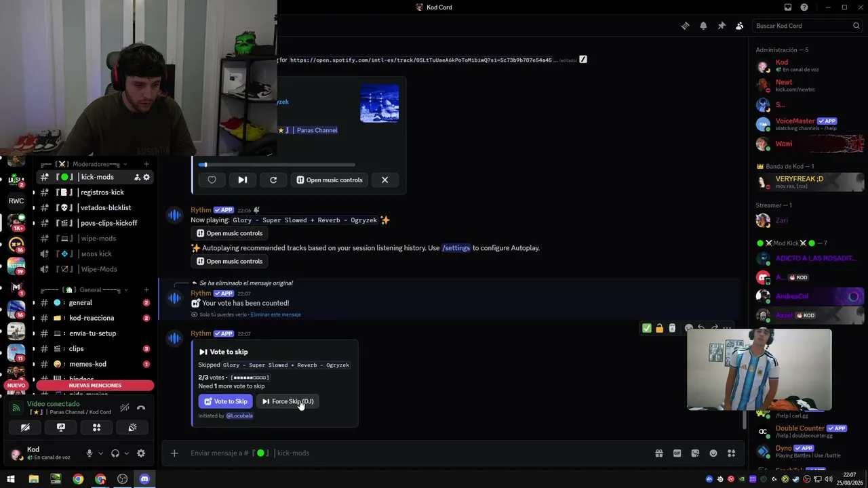Add channel to General category
This screenshot has width=868, height=488.
click(146, 289)
